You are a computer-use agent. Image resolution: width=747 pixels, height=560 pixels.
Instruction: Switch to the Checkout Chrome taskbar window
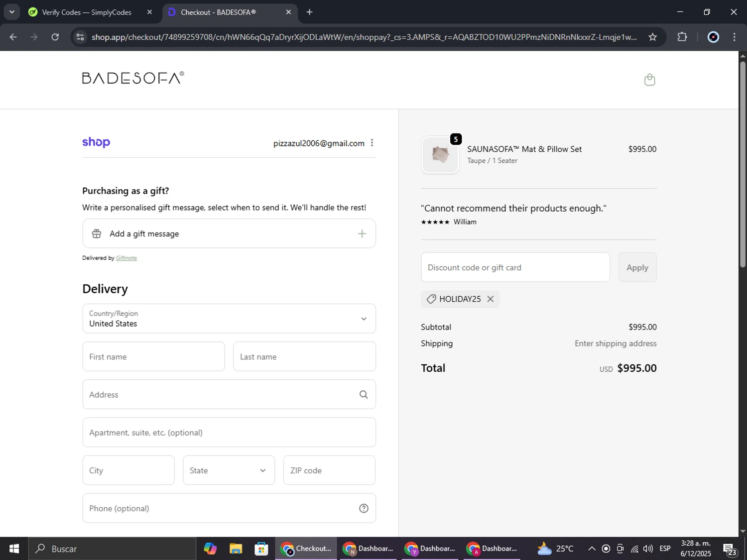tap(306, 549)
